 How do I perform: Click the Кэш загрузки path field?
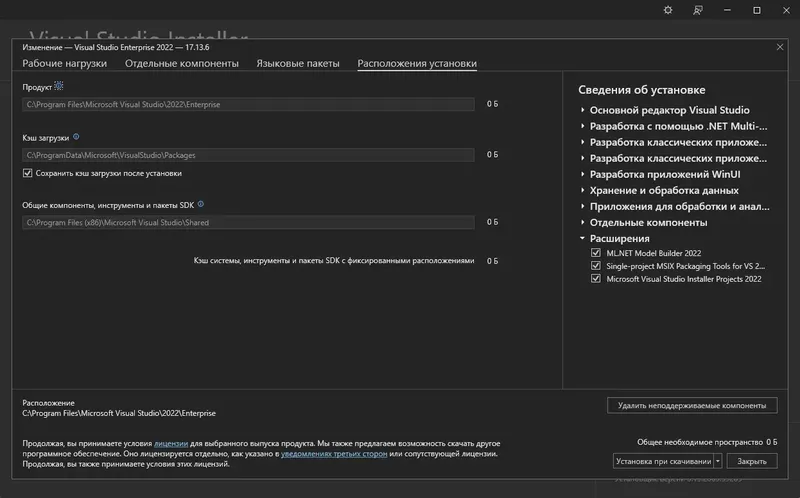(248, 155)
